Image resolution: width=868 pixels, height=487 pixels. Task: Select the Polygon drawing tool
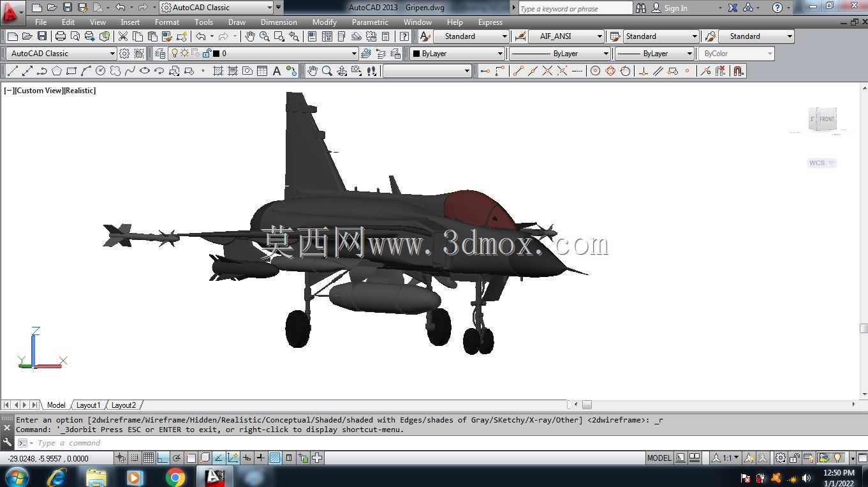point(57,71)
